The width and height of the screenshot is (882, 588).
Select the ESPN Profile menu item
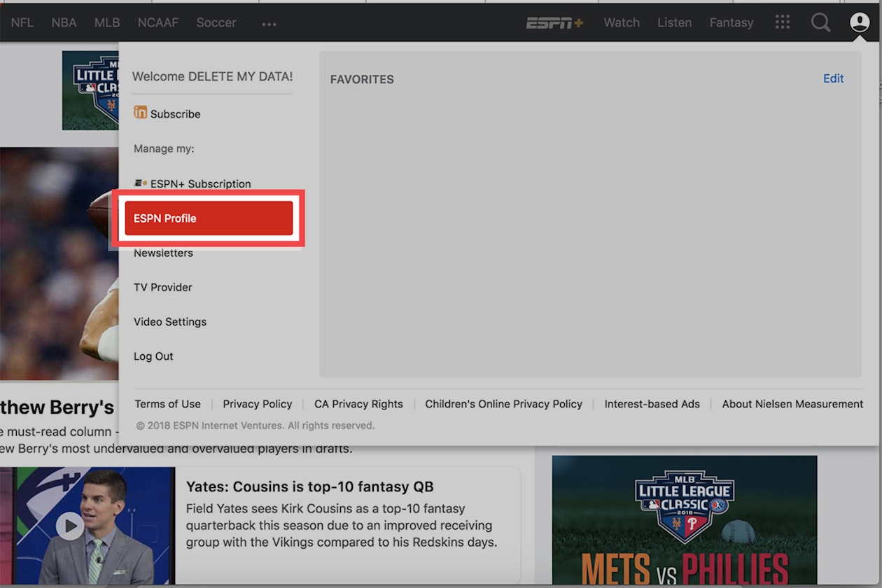[x=208, y=218]
